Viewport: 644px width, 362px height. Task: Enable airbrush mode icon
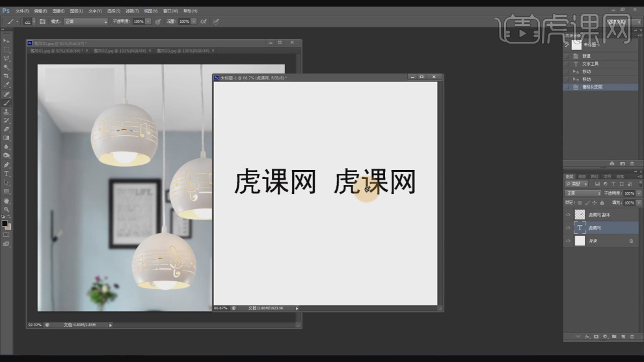[204, 21]
